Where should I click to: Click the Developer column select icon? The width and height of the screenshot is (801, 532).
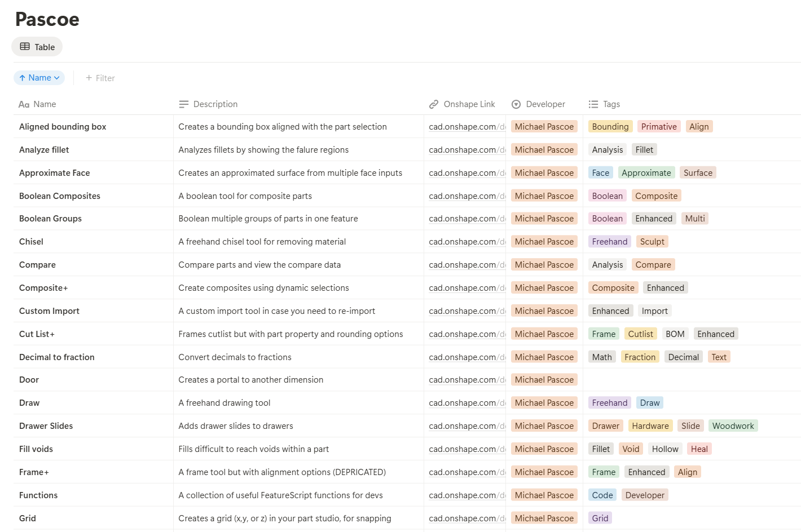click(516, 104)
